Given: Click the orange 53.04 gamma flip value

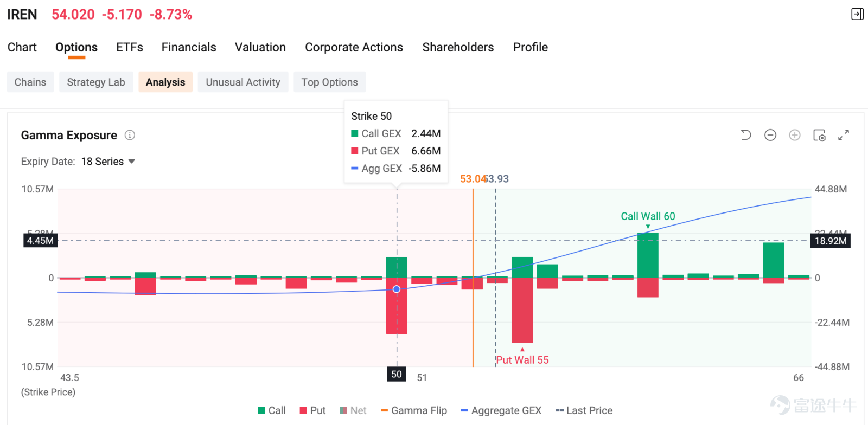Looking at the screenshot, I should pyautogui.click(x=473, y=179).
